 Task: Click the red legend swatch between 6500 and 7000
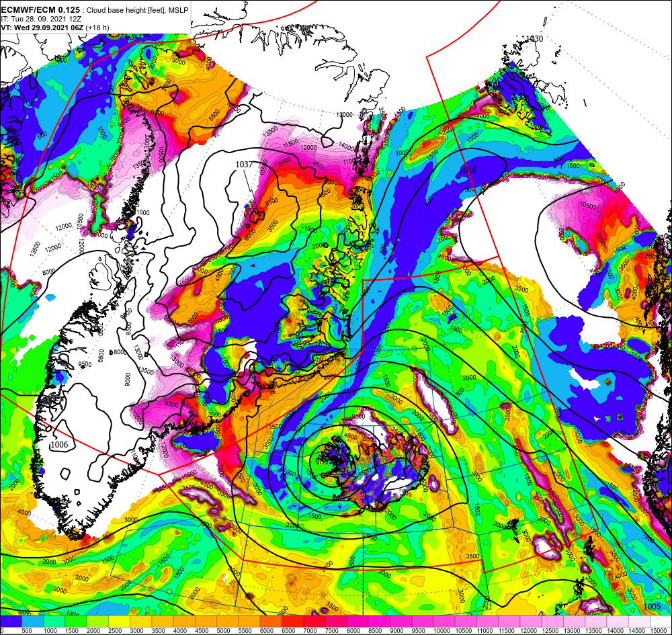(x=293, y=622)
